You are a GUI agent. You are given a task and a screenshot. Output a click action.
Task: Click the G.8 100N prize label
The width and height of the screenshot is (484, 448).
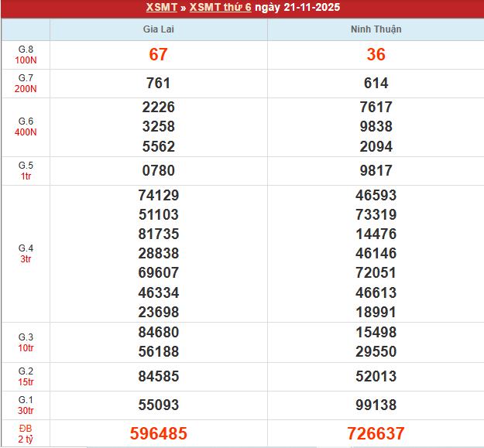[x=26, y=55]
